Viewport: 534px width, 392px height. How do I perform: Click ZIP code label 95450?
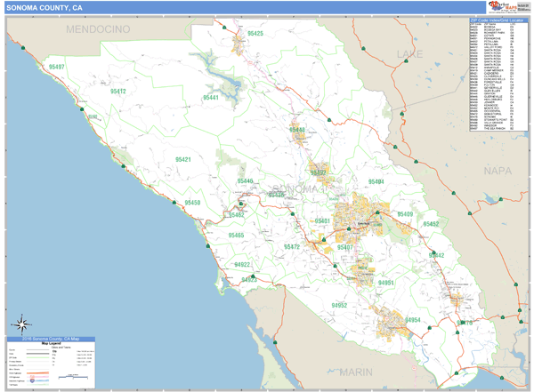[x=192, y=204]
